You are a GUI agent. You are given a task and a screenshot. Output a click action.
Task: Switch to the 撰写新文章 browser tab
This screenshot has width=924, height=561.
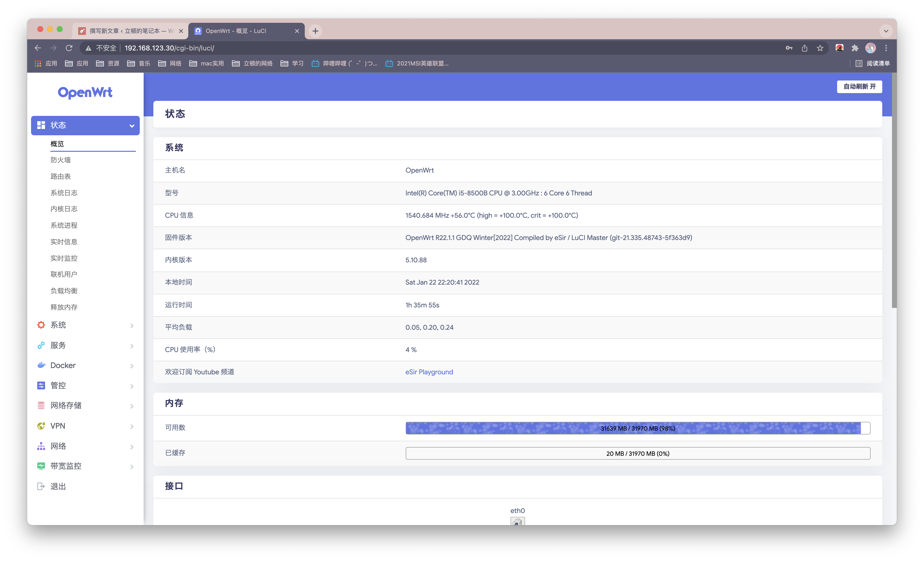tap(127, 31)
